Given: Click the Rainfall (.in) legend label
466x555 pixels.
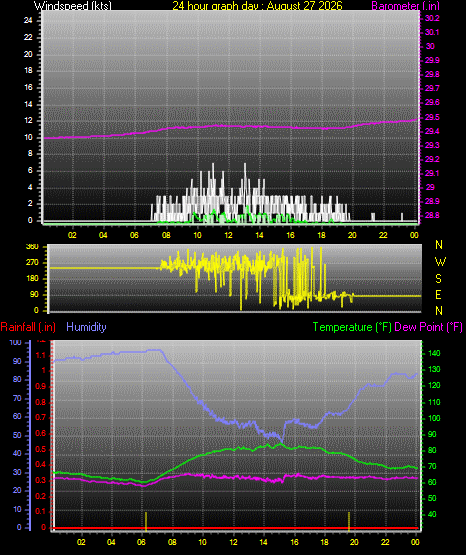Looking at the screenshot, I should click(x=28, y=327).
